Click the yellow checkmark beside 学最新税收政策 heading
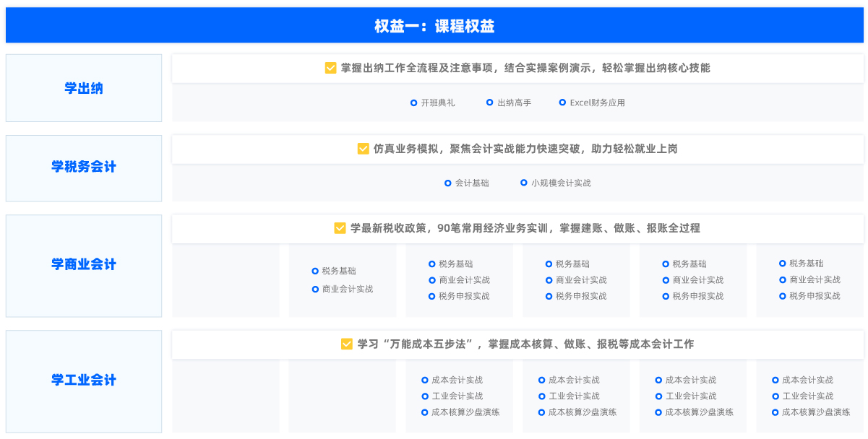The image size is (868, 439). tap(340, 228)
